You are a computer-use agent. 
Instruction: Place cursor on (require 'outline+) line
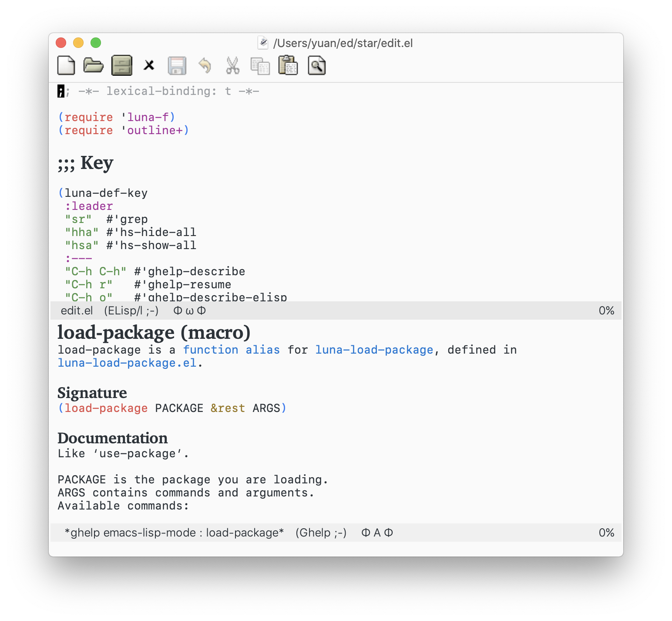(124, 130)
